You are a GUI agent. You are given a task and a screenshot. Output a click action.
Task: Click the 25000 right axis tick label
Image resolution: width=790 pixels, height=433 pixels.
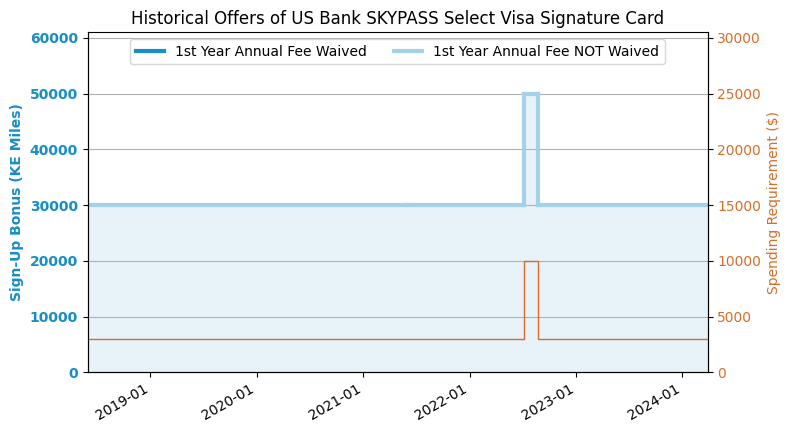click(738, 94)
